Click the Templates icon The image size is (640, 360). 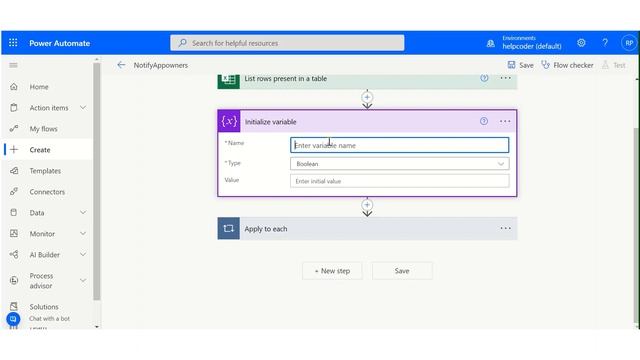(x=14, y=171)
